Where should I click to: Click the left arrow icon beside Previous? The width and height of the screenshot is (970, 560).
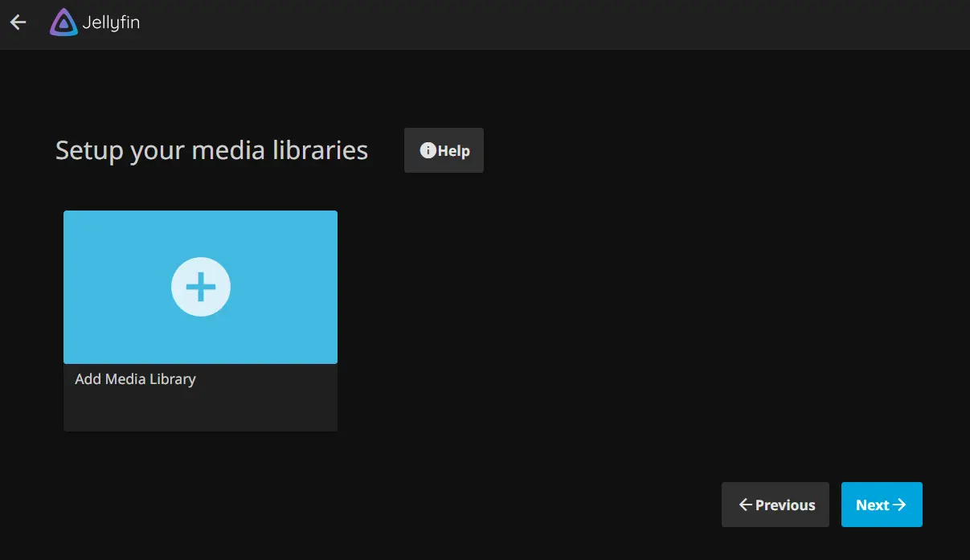click(745, 505)
